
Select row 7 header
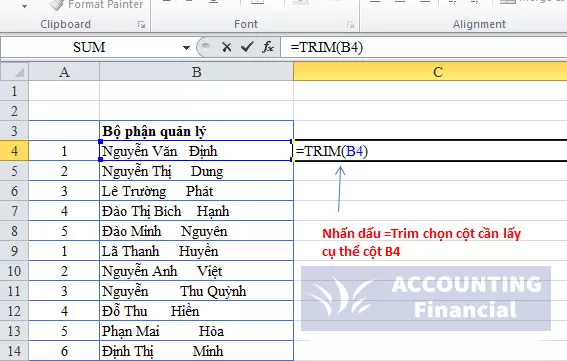(14, 211)
